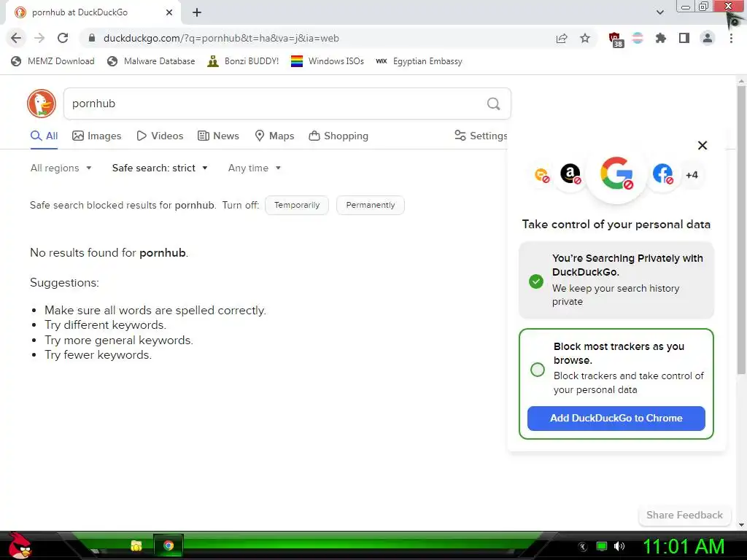Open the network monitor tray icon
The width and height of the screenshot is (747, 560).
pyautogui.click(x=602, y=546)
